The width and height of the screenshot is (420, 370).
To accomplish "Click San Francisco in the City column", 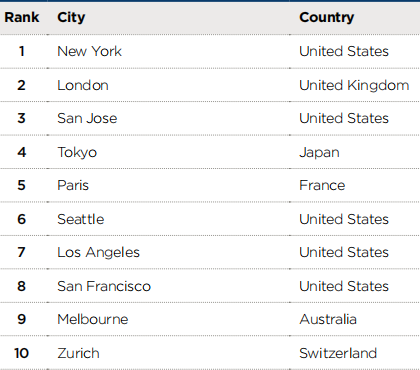I will point(104,286).
